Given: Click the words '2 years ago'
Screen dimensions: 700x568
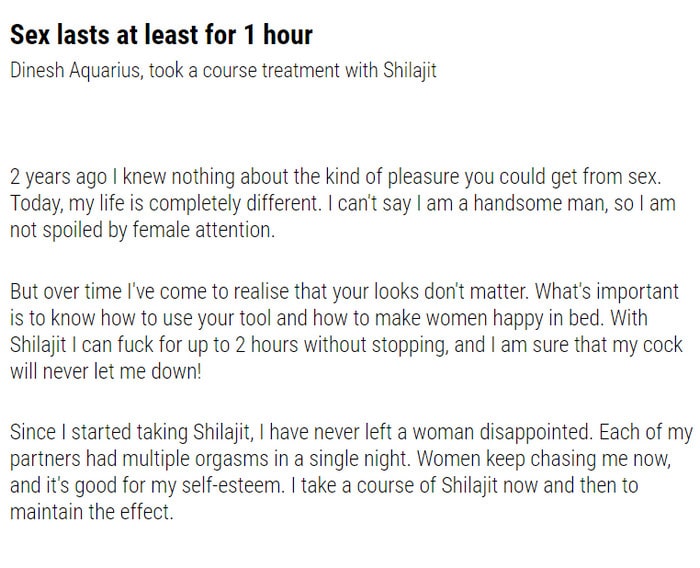Looking at the screenshot, I should point(58,177).
